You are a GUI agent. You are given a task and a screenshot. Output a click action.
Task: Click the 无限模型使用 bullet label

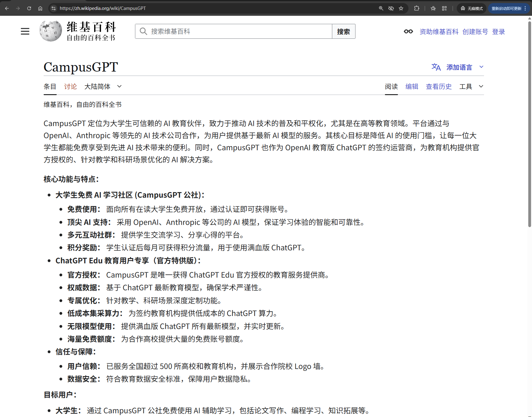pos(91,326)
